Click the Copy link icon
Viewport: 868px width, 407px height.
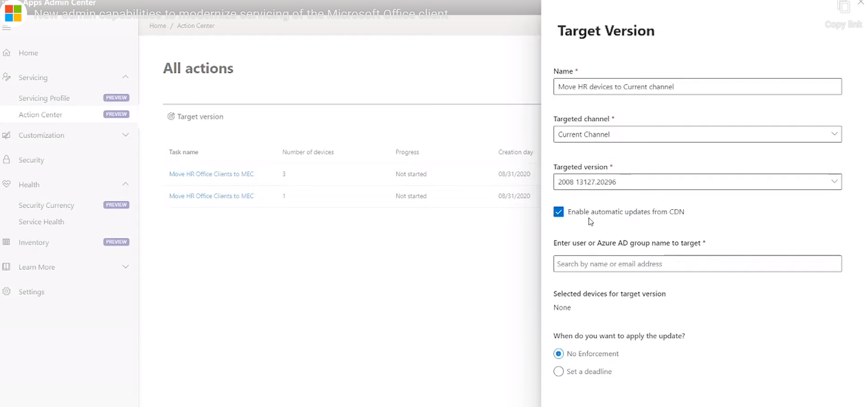(844, 7)
